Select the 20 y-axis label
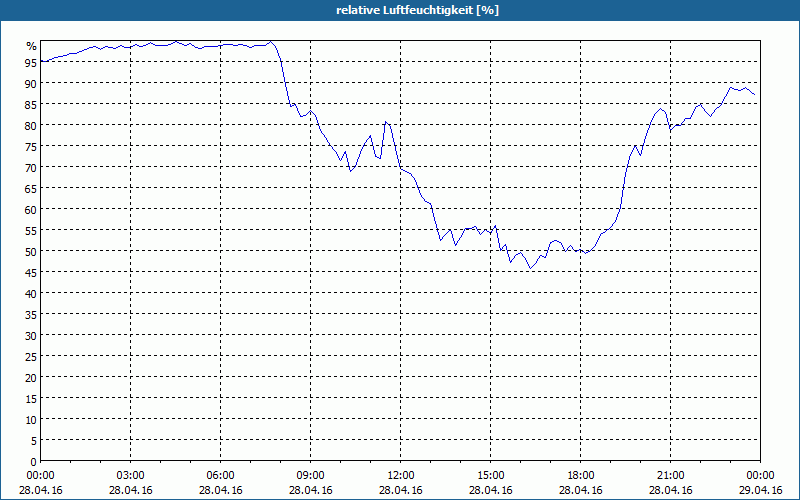Viewport: 800px width, 500px height. coord(31,378)
